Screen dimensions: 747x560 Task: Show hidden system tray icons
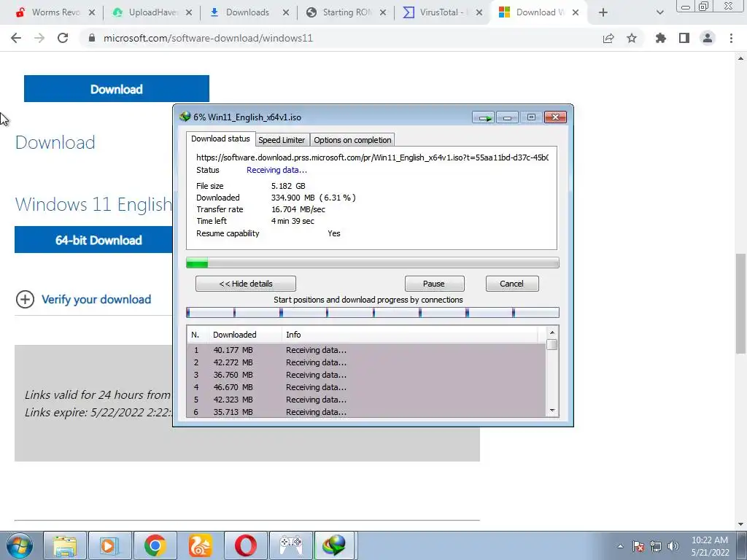coord(620,546)
